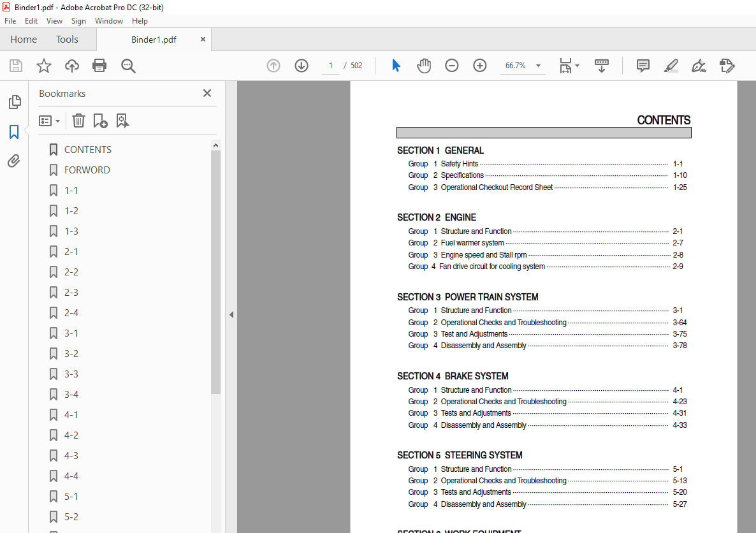Viewport: 756px width, 533px height.
Task: Click the stamp/share edit icon
Action: point(727,66)
